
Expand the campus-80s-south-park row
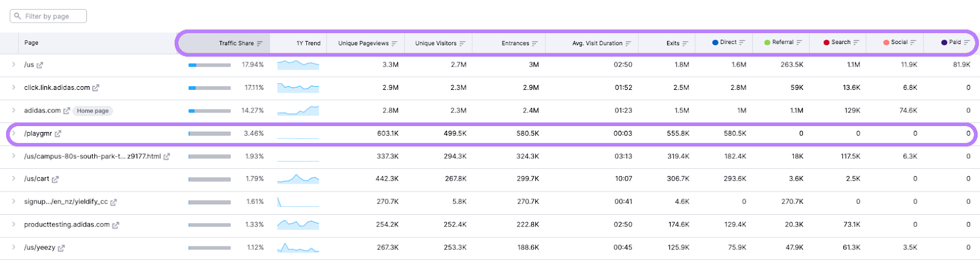pyautogui.click(x=13, y=156)
